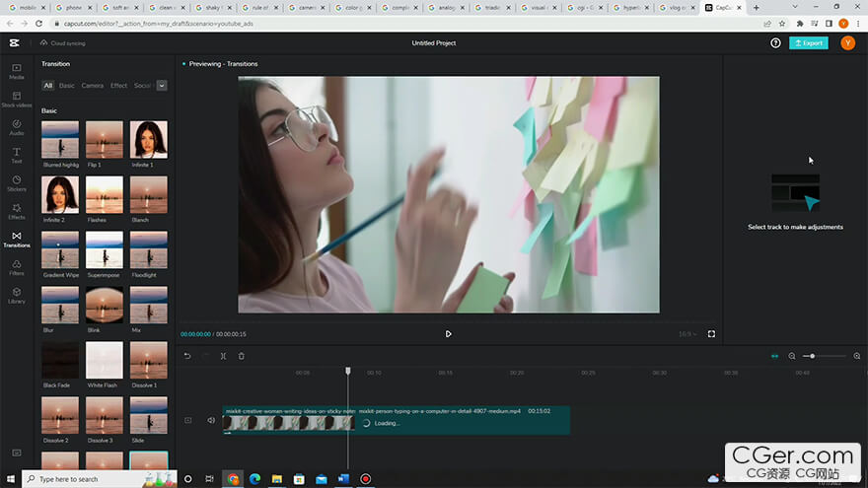Toggle timeline snapping button
Image resolution: width=868 pixels, height=488 pixels.
point(774,356)
